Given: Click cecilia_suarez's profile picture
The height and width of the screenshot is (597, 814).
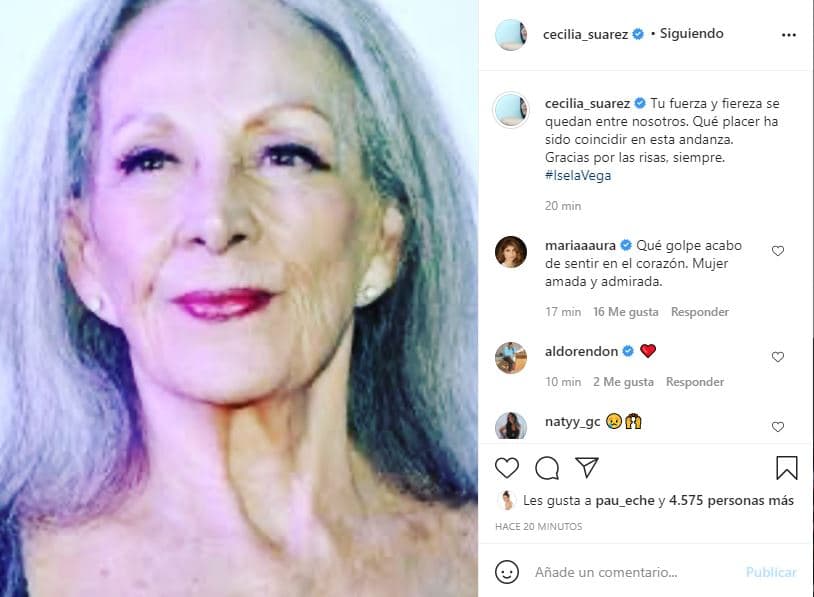Looking at the screenshot, I should pos(511,32).
